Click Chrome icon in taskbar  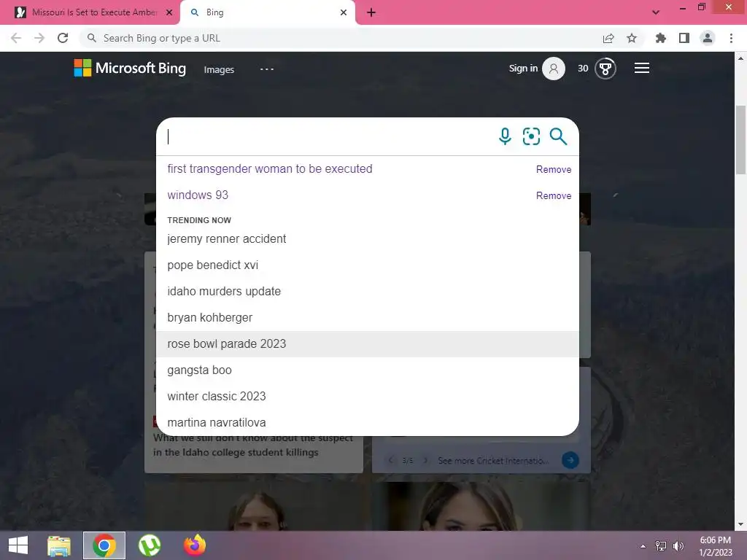[104, 545]
